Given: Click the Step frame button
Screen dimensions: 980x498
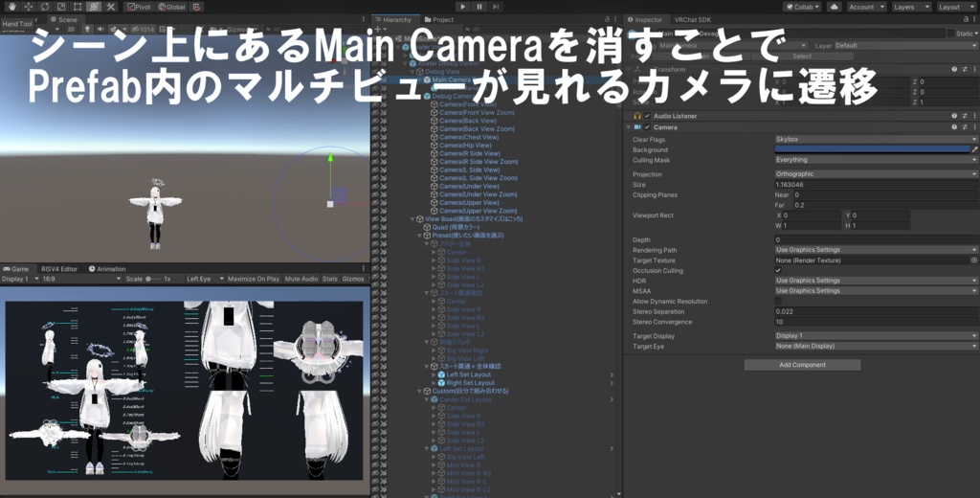Looking at the screenshot, I should click(x=496, y=7).
